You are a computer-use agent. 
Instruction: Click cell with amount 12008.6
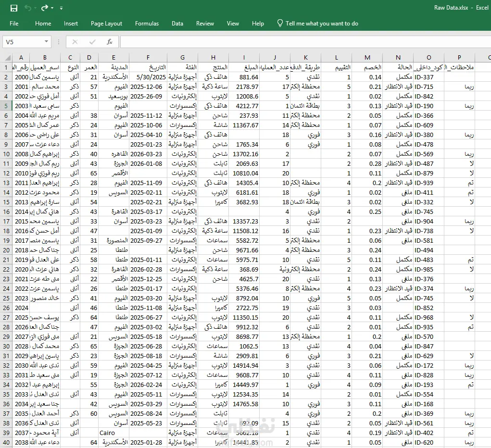tap(244, 96)
